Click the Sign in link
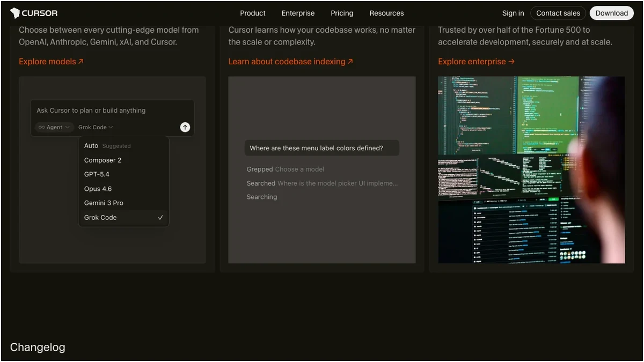Image resolution: width=644 pixels, height=362 pixels. click(513, 13)
